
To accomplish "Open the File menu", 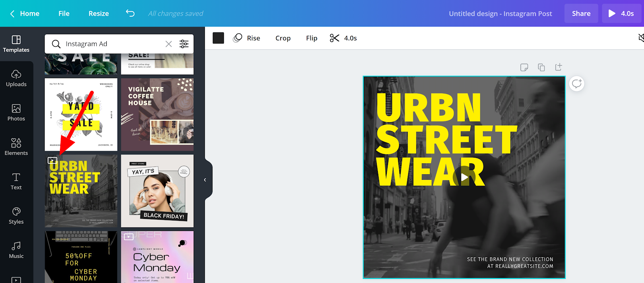I will coord(64,13).
